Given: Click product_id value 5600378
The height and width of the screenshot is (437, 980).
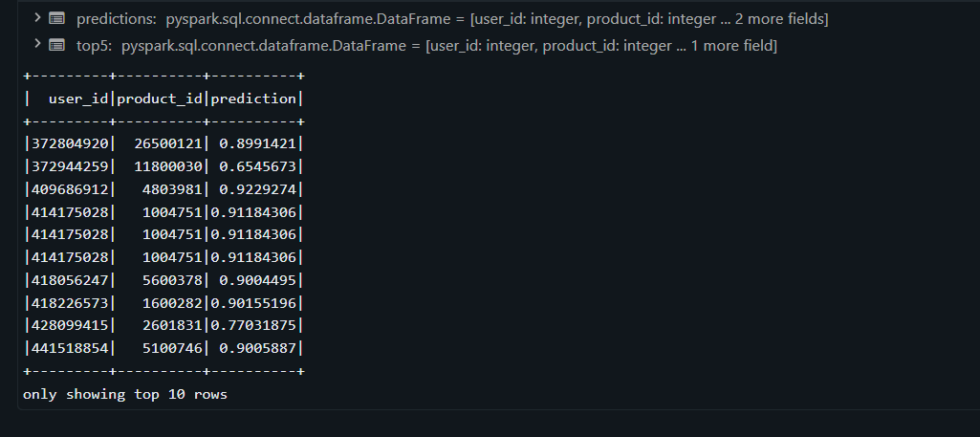Looking at the screenshot, I should [172, 280].
